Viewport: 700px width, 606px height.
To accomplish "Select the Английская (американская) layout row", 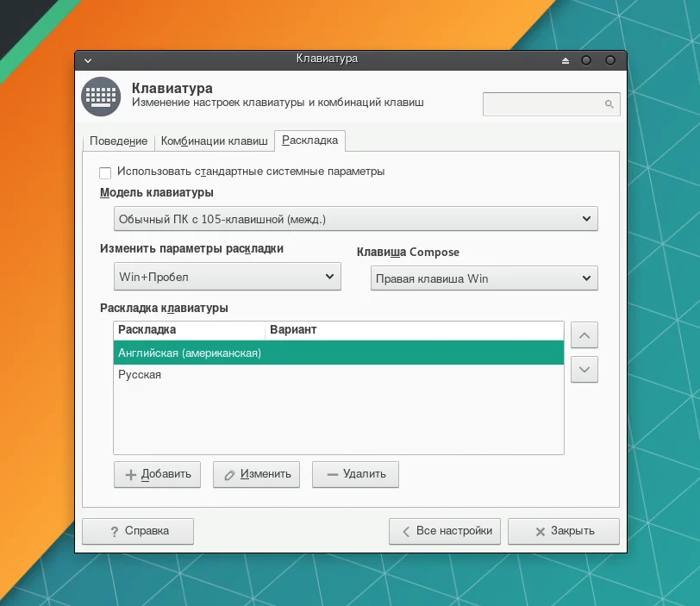I will coord(339,353).
